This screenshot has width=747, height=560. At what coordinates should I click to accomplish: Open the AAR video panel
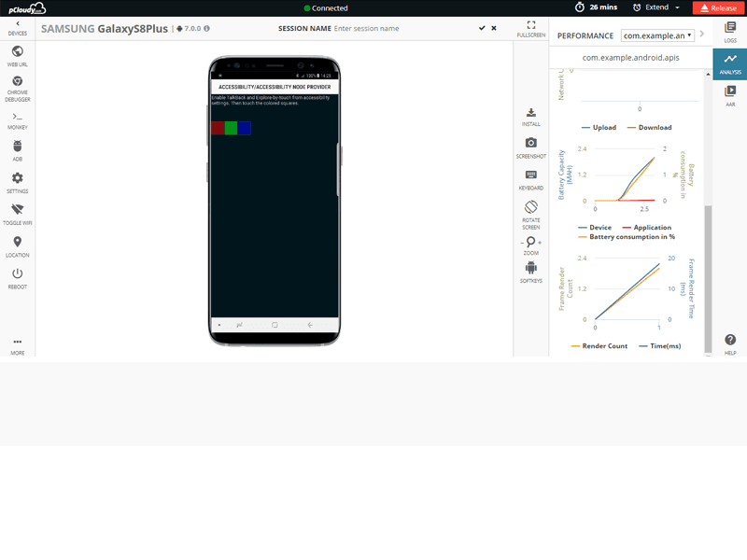[x=730, y=95]
